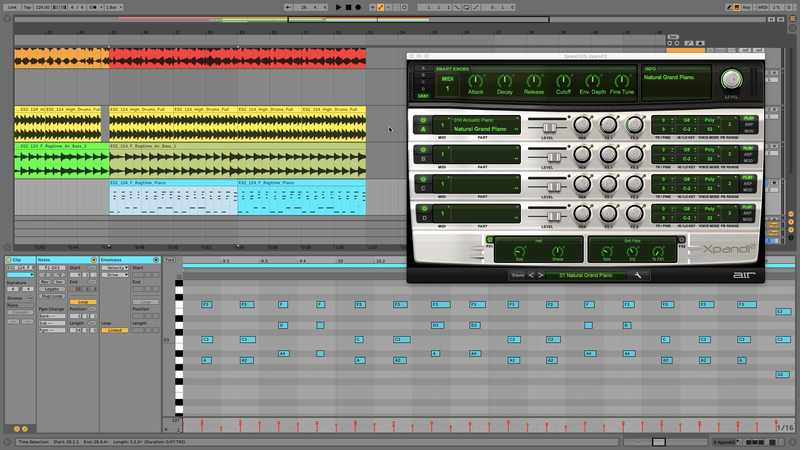800x450 pixels.
Task: Toggle the MIDI map mode button
Action: coord(762,7)
